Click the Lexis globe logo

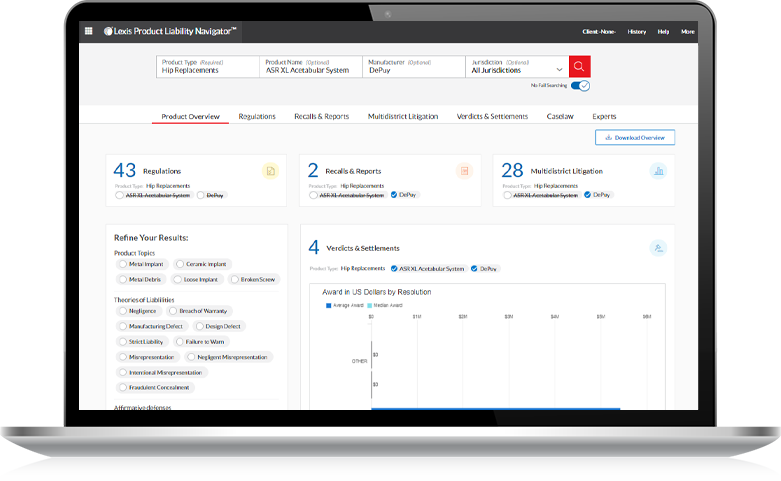pyautogui.click(x=108, y=31)
